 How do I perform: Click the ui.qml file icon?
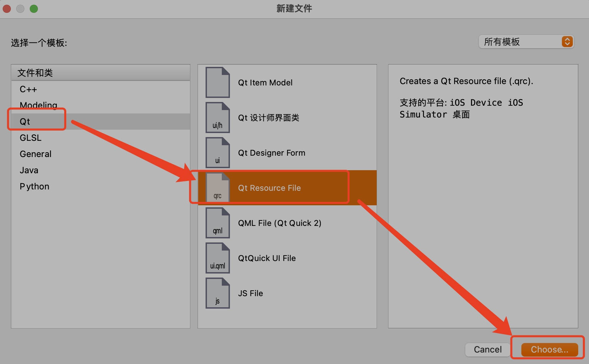click(x=218, y=258)
